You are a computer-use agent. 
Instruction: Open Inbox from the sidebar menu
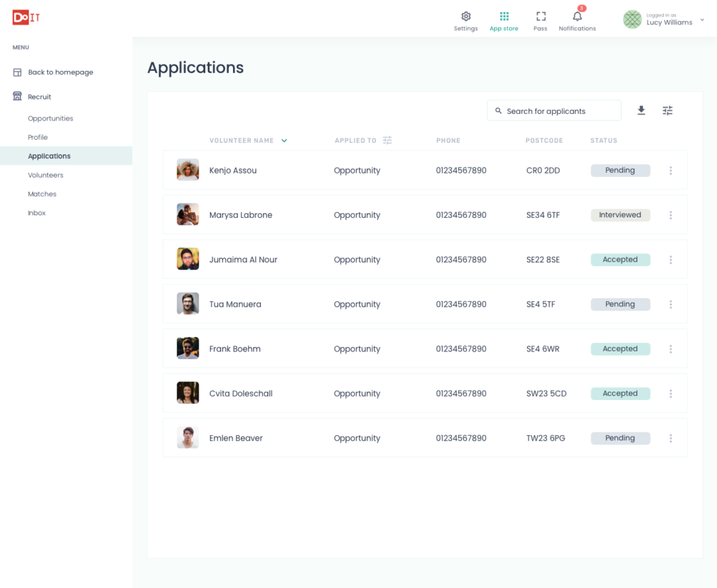(37, 213)
